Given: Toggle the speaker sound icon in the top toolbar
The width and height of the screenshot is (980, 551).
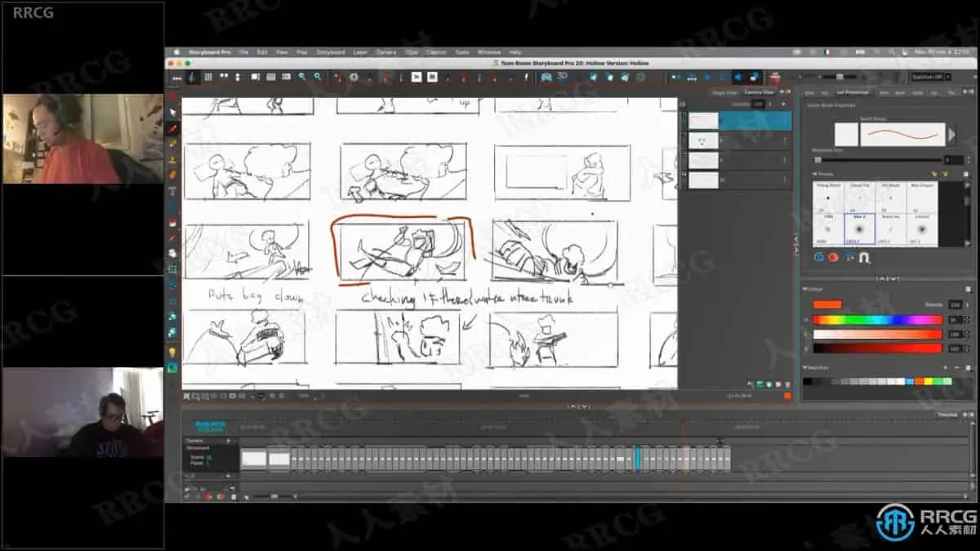Looking at the screenshot, I should pyautogui.click(x=737, y=77).
